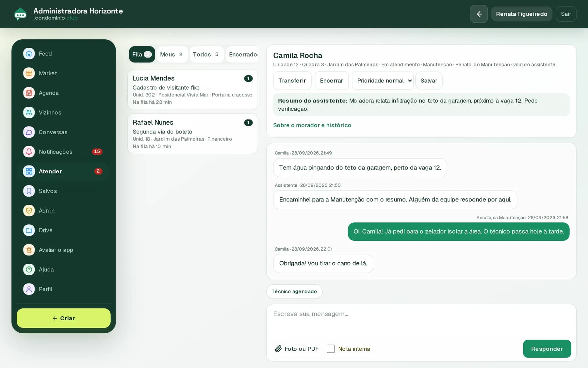
Task: Click Notificações badge showing 15
Action: [97, 151]
